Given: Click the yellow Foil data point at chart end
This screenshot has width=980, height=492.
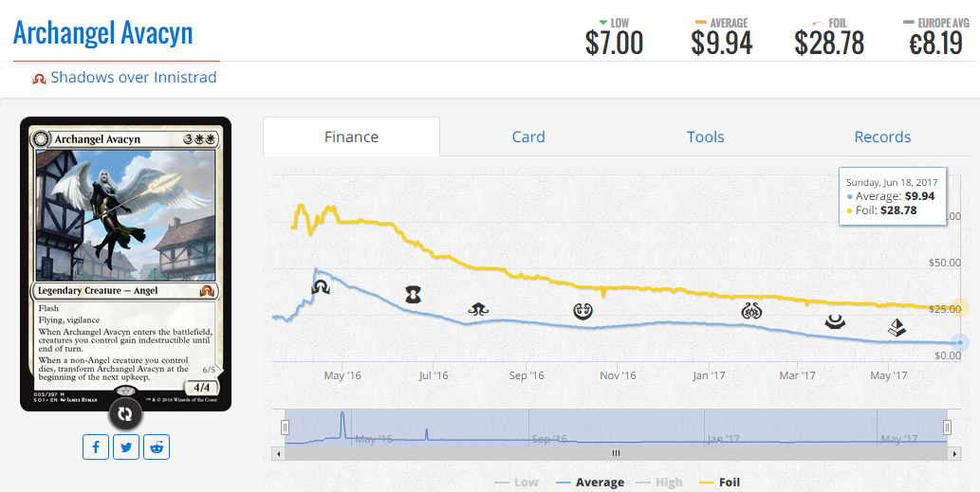Looking at the screenshot, I should pos(960,308).
